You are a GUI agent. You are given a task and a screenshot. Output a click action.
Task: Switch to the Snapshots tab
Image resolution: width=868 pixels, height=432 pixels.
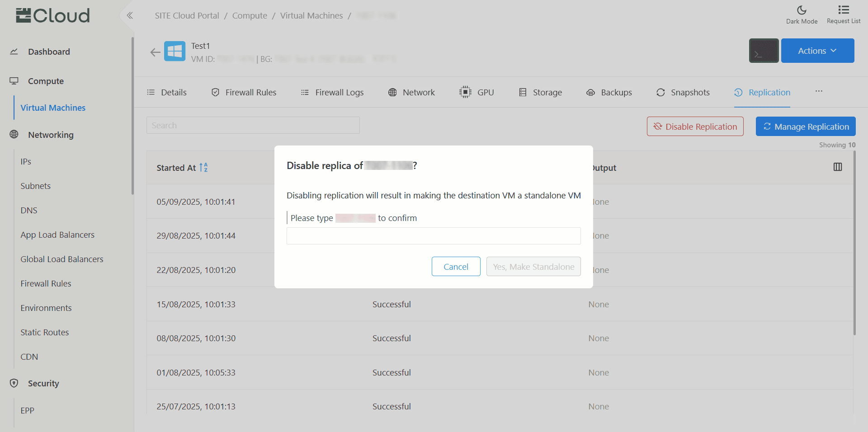[x=683, y=93]
